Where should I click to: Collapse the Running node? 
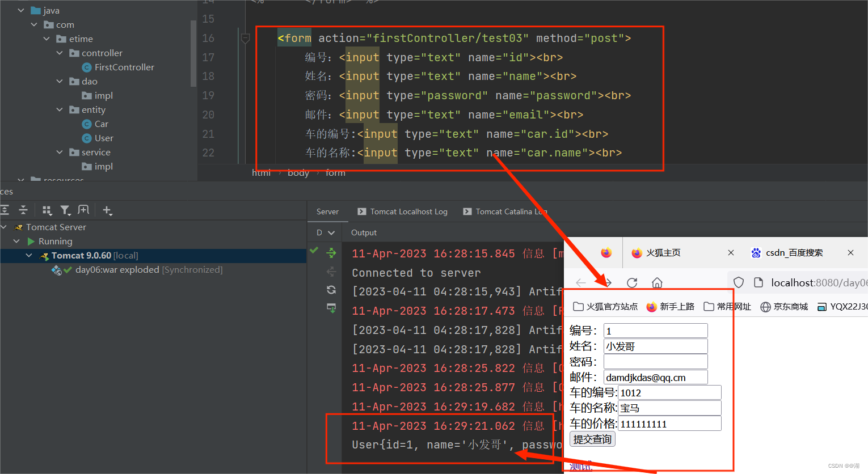pos(16,241)
